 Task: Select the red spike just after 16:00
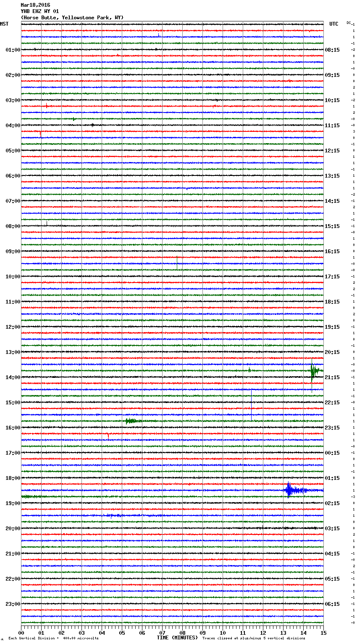click(x=108, y=436)
